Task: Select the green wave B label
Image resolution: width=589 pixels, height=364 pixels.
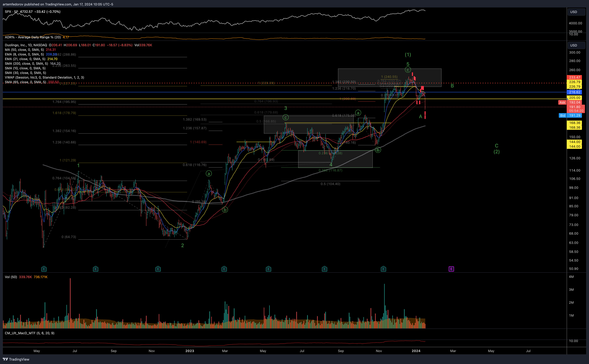Action: point(452,86)
